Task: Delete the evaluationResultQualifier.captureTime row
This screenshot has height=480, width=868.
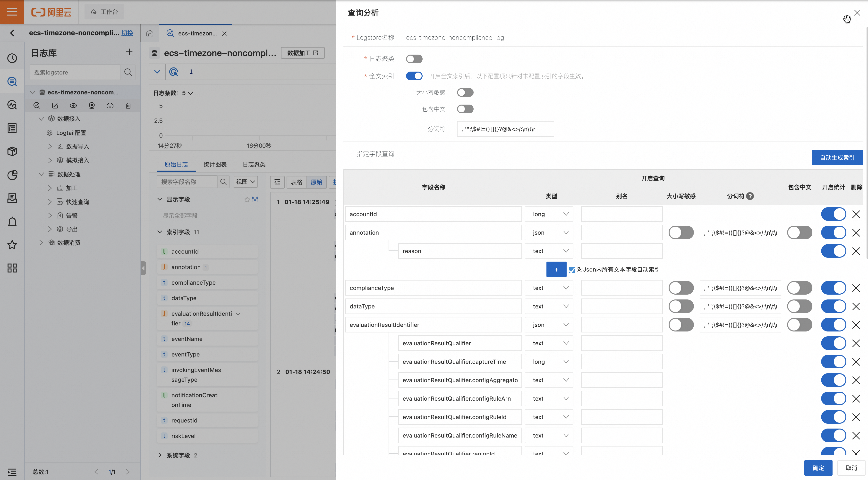Action: [856, 362]
